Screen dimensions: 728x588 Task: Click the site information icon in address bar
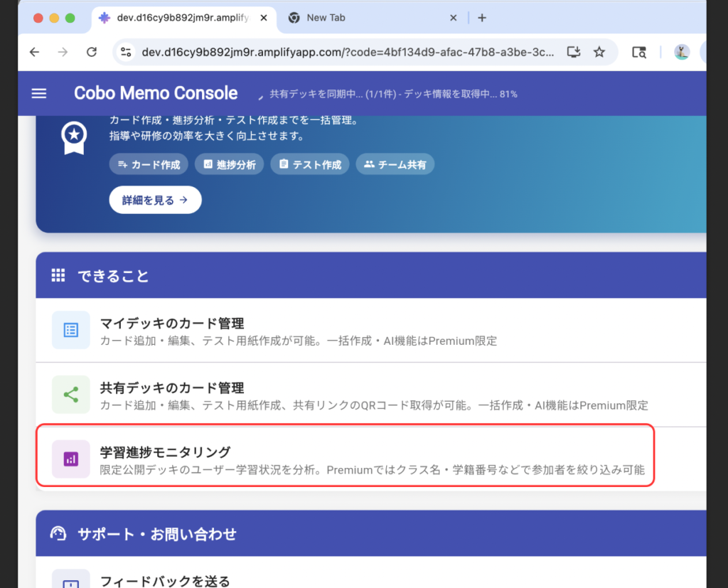pyautogui.click(x=127, y=52)
